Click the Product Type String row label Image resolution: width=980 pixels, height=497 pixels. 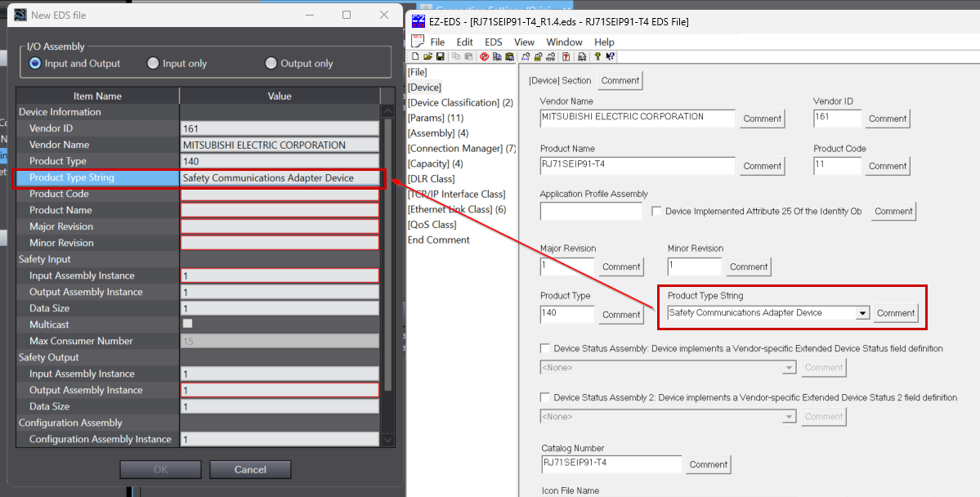click(x=71, y=177)
